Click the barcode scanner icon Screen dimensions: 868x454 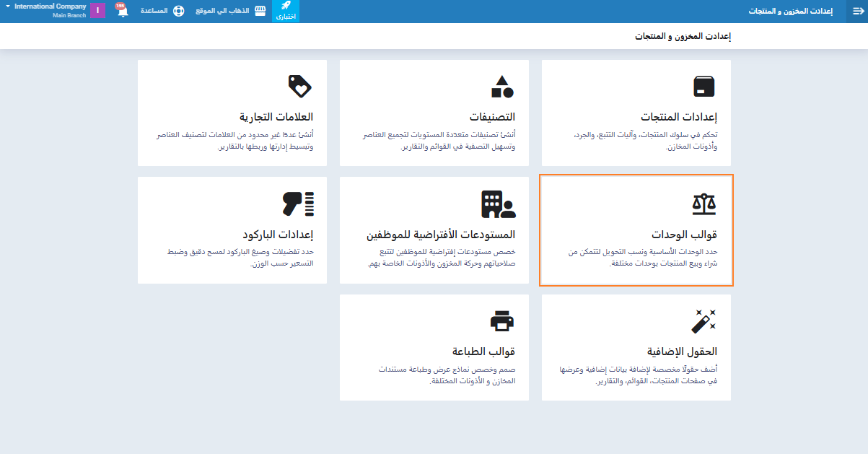(x=299, y=204)
